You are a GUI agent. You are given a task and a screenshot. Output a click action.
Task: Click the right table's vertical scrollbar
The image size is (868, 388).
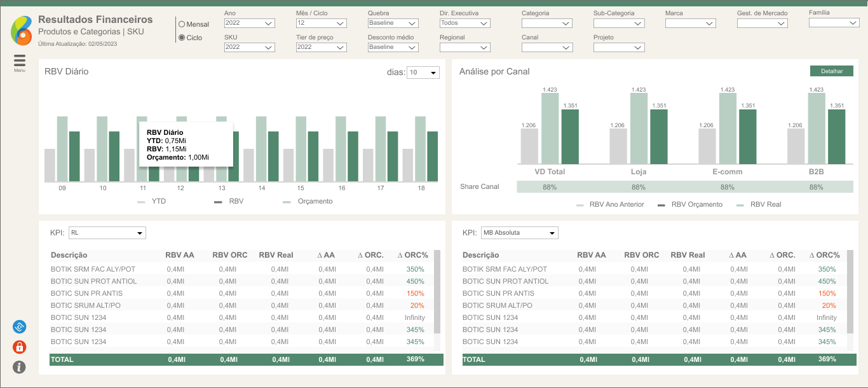[850, 291]
